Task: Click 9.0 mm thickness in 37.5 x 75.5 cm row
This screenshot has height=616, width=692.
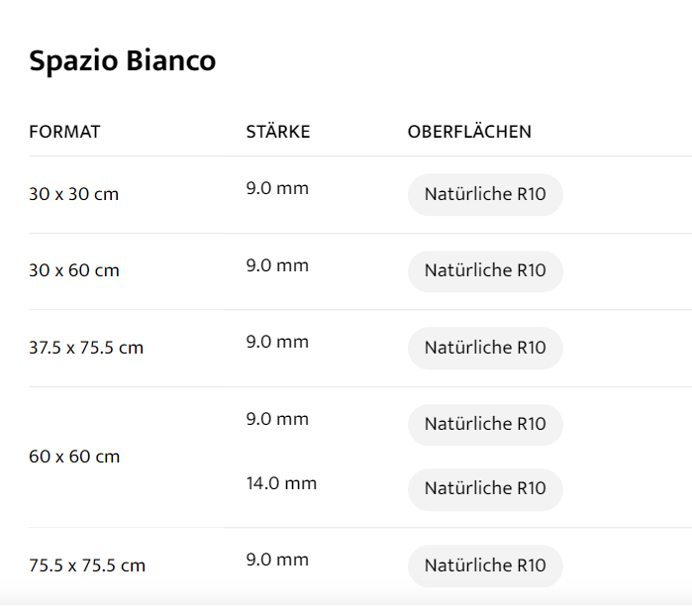Action: click(x=277, y=342)
